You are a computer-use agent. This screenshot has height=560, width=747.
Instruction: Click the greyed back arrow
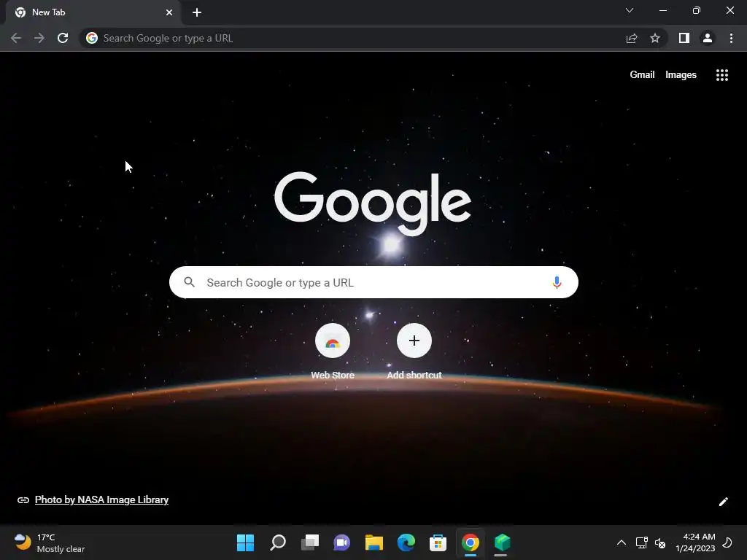click(x=16, y=38)
